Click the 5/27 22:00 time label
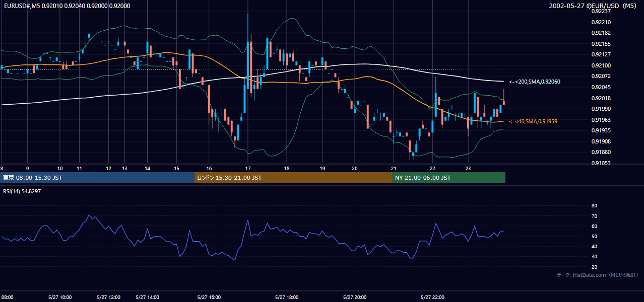 [432, 297]
